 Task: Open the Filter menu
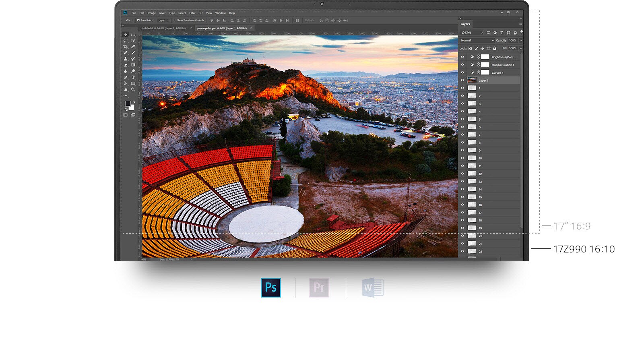coord(192,13)
